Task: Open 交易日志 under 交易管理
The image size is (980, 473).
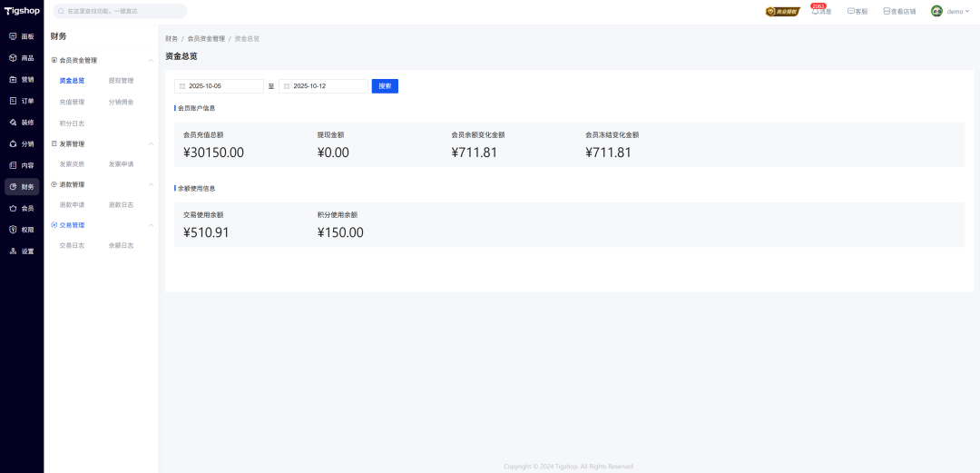Action: (x=72, y=245)
